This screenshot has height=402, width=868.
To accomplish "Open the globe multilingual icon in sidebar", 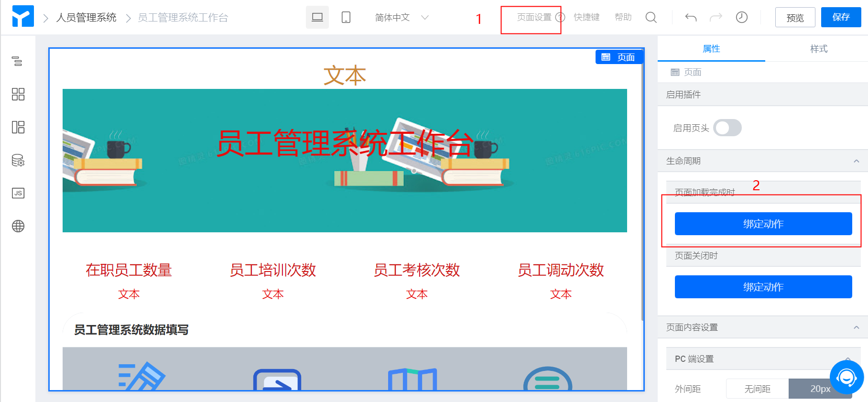I will 18,226.
